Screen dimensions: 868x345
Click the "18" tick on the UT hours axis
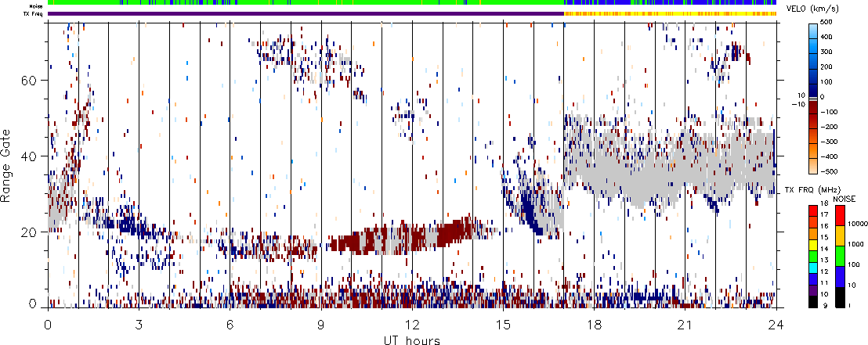(594, 325)
